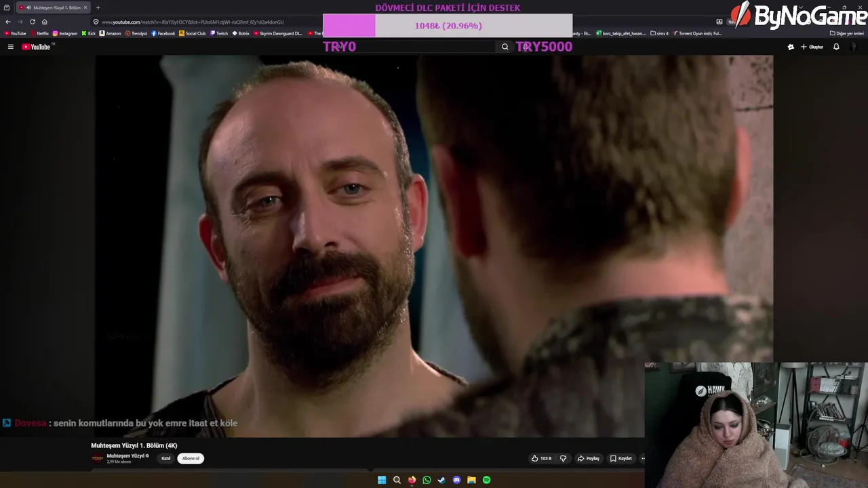Open the YouTube account avatar menu
Viewport: 868px width, 488px height.
tap(854, 47)
